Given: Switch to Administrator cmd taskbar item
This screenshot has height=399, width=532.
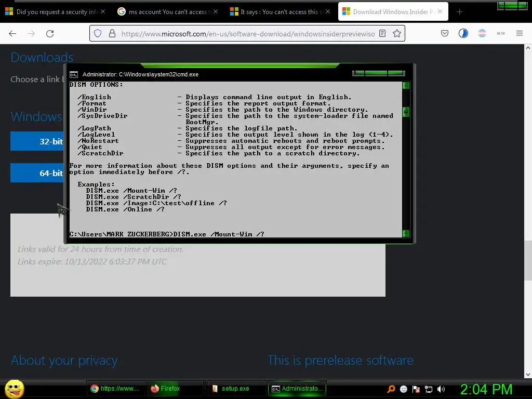Looking at the screenshot, I should (x=297, y=389).
